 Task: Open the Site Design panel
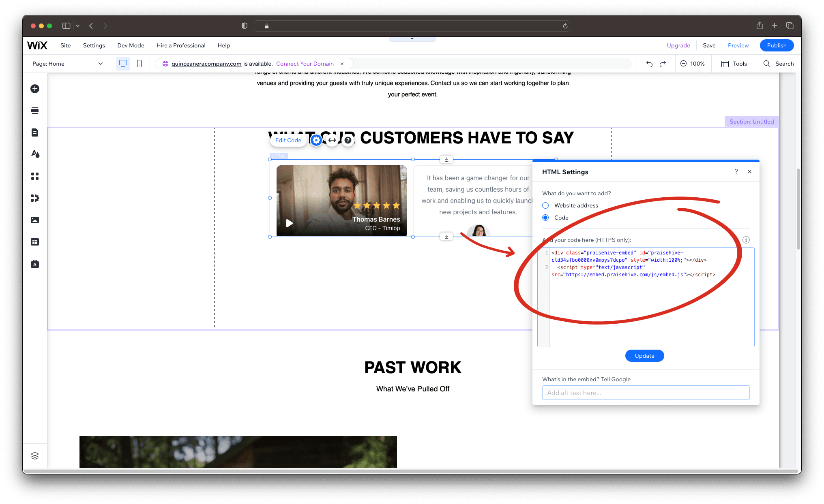click(x=35, y=154)
